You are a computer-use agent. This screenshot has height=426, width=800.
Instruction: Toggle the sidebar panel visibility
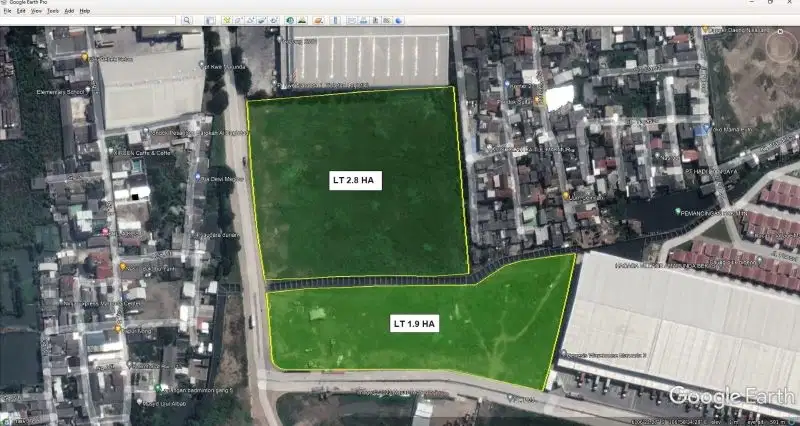(x=210, y=20)
